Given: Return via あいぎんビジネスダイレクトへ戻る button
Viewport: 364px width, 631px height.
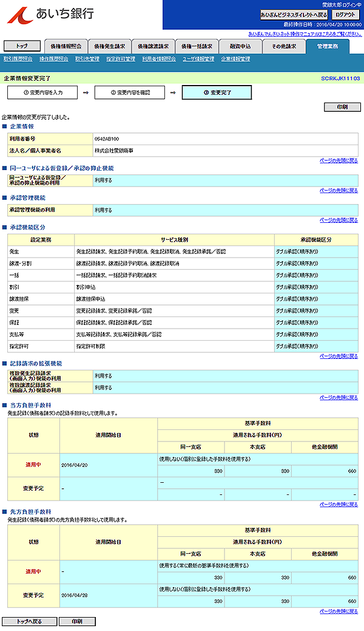Looking at the screenshot, I should click(294, 15).
